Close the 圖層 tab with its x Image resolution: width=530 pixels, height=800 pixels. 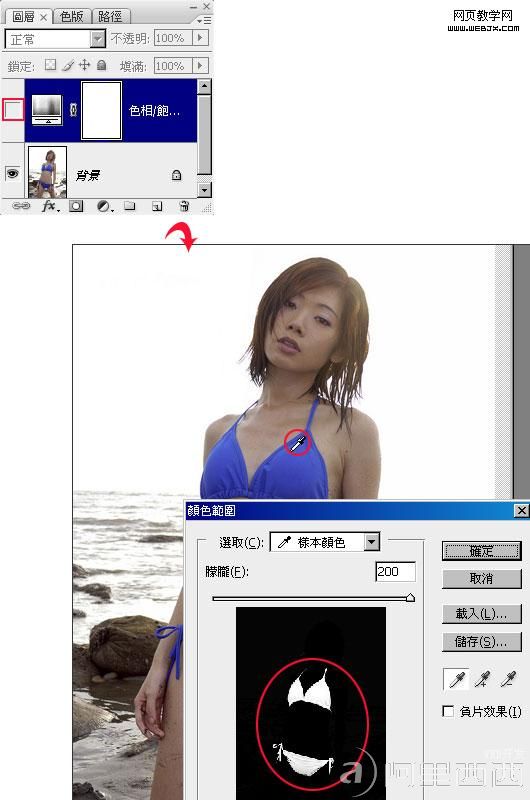[x=43, y=17]
